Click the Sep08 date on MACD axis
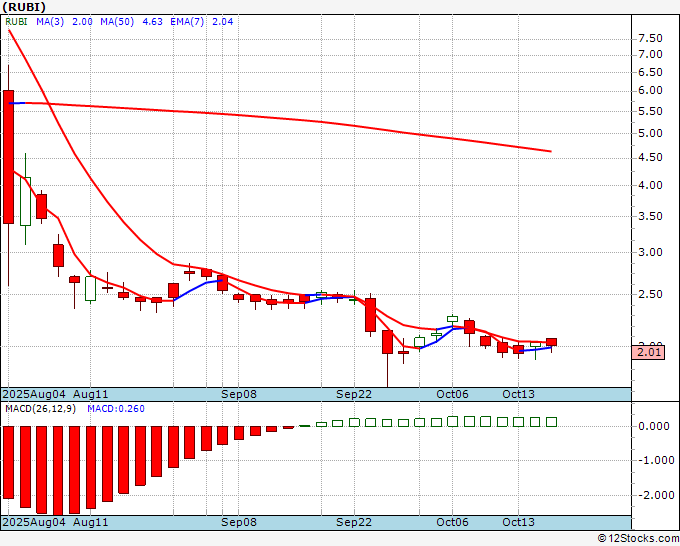This screenshot has width=680, height=546. tap(239, 523)
